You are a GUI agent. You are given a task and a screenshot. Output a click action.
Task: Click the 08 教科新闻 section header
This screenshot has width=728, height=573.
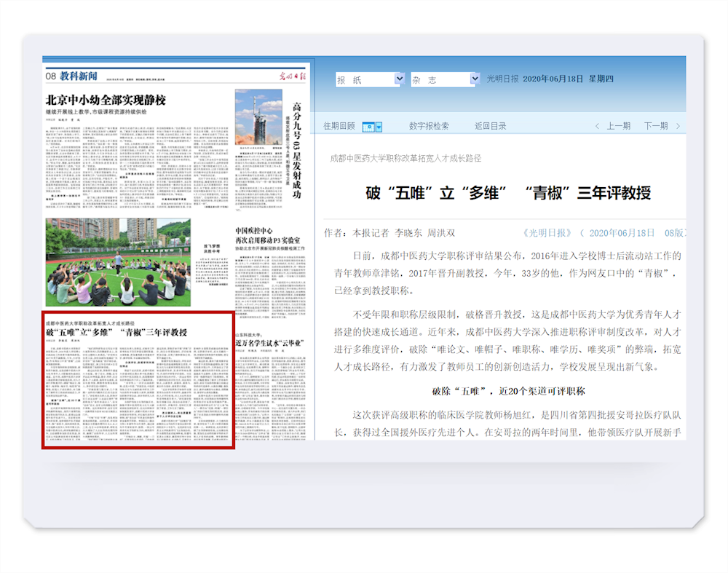point(71,76)
